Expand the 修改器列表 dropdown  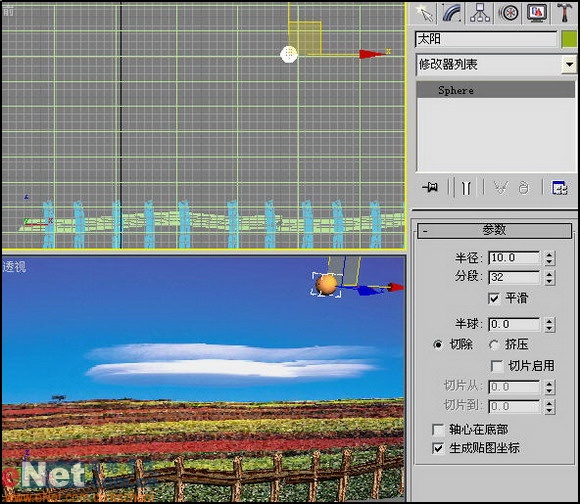(569, 65)
